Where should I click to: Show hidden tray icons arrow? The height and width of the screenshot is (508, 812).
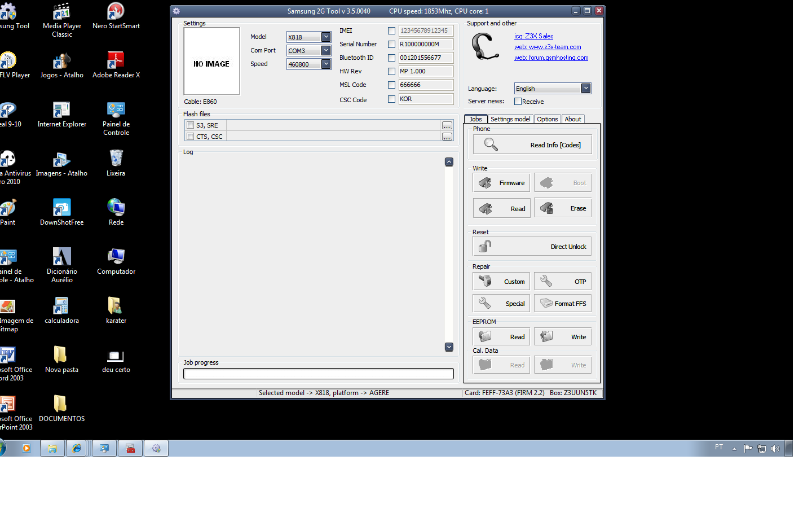click(734, 449)
